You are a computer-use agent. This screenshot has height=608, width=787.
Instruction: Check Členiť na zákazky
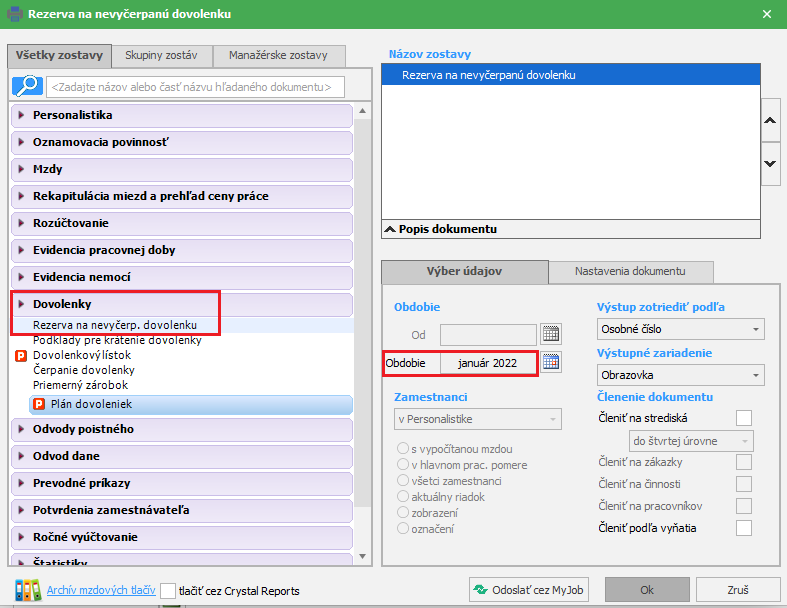(x=743, y=462)
